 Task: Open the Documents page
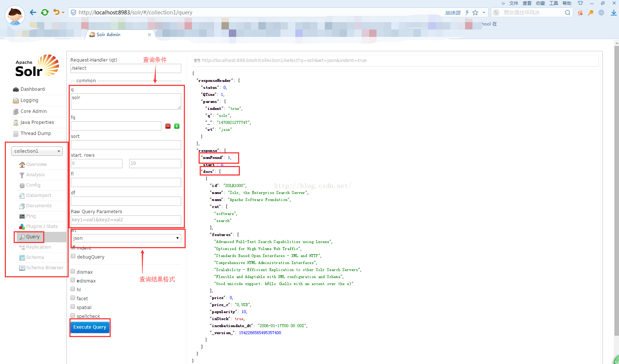pyautogui.click(x=39, y=206)
